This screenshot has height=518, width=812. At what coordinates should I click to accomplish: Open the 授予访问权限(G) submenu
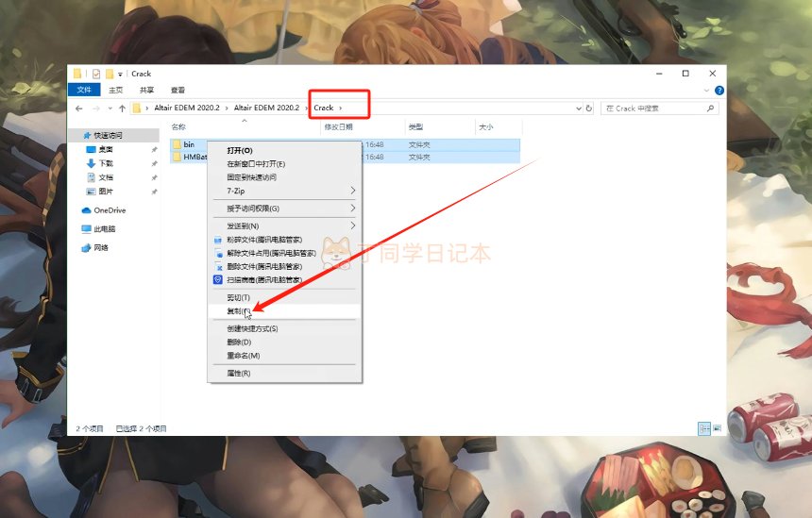pos(284,209)
